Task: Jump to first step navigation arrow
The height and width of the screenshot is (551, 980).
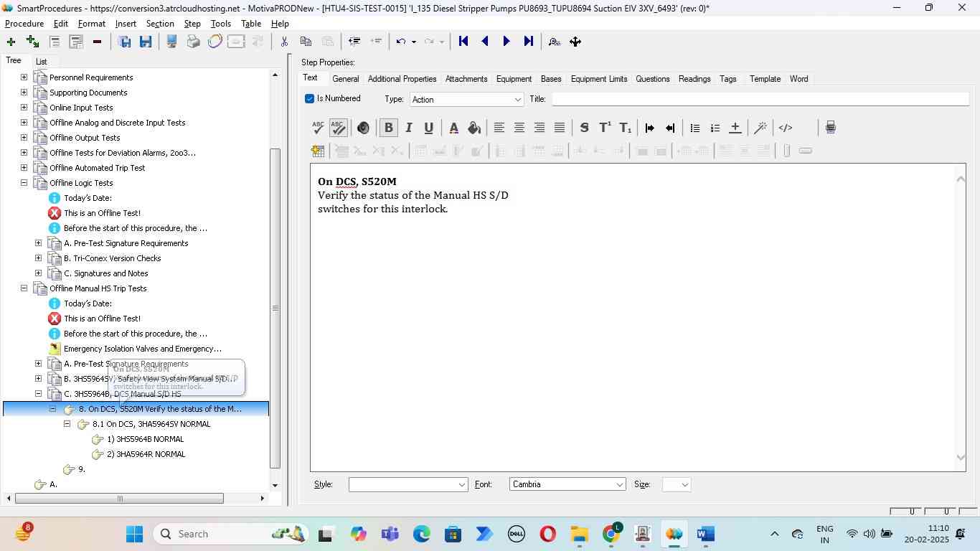Action: tap(463, 42)
